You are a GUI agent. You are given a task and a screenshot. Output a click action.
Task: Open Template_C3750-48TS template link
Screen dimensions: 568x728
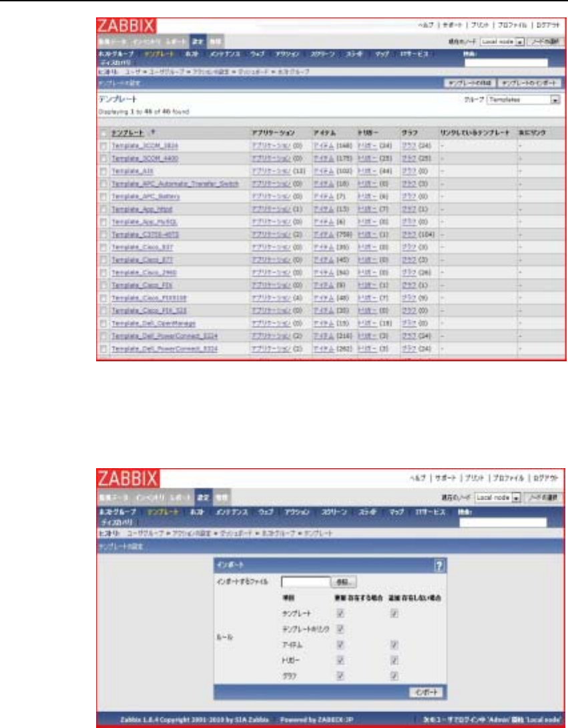pyautogui.click(x=145, y=235)
